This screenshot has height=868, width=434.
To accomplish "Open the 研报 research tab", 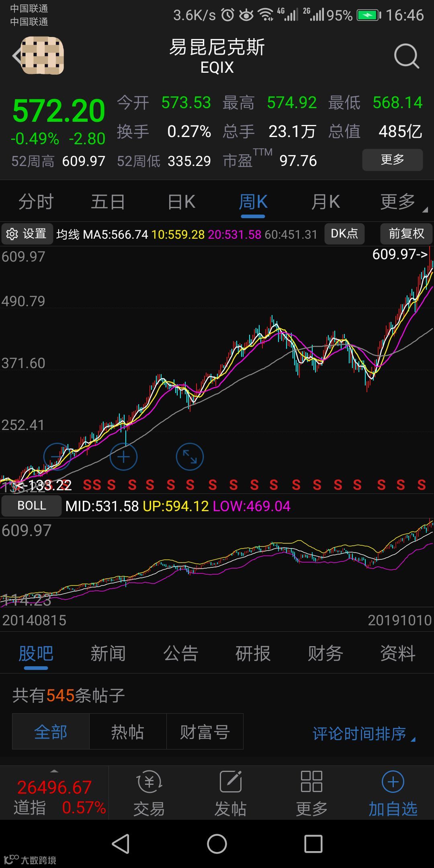I will pos(253,654).
